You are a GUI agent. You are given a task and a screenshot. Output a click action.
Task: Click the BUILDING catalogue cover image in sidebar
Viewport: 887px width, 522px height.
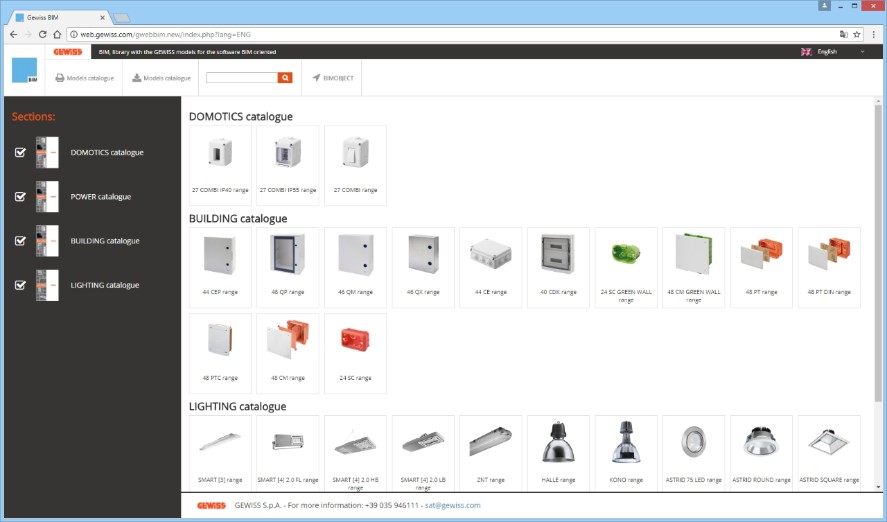pyautogui.click(x=47, y=241)
